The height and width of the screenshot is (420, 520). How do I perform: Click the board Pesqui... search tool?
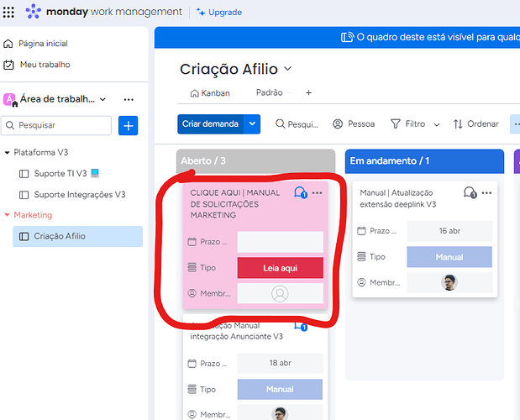click(x=297, y=124)
